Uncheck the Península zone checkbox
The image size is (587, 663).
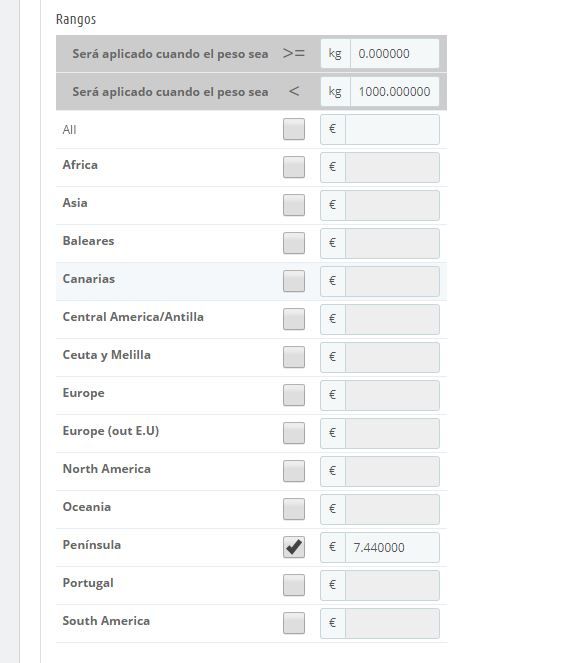tap(294, 547)
